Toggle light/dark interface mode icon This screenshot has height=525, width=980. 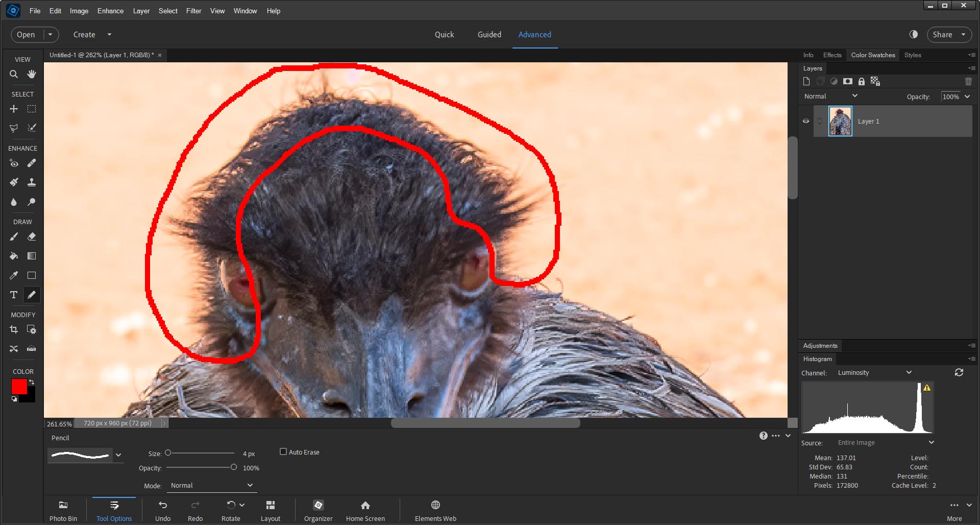click(x=914, y=34)
